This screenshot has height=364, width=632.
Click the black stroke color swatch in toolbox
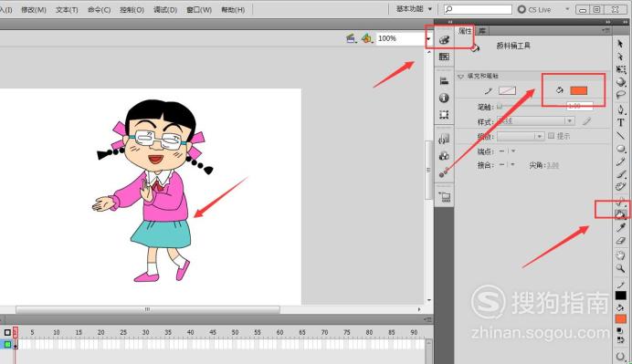(x=621, y=296)
